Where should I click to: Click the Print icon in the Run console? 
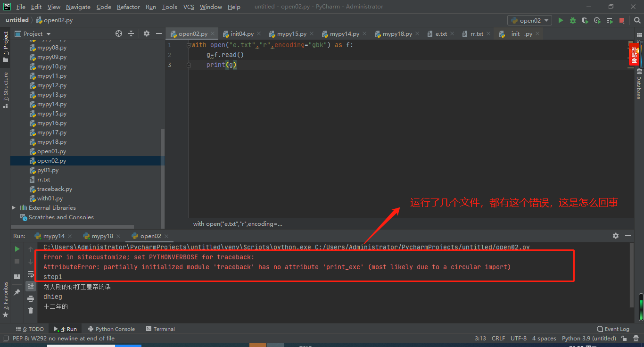pyautogui.click(x=31, y=298)
